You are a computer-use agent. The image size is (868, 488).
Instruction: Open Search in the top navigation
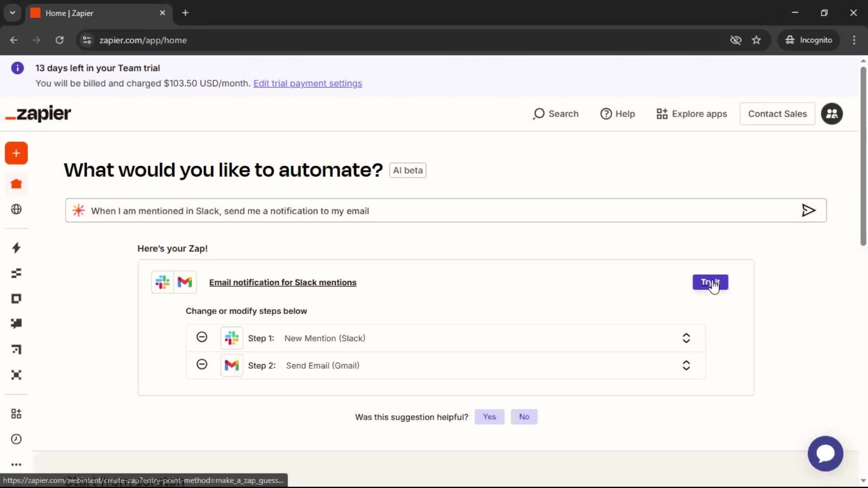tap(556, 114)
